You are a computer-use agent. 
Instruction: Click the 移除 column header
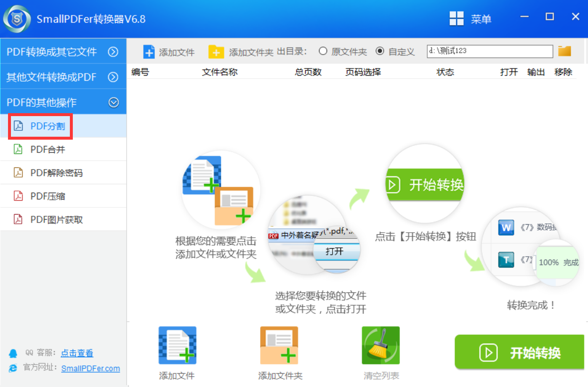pyautogui.click(x=563, y=72)
